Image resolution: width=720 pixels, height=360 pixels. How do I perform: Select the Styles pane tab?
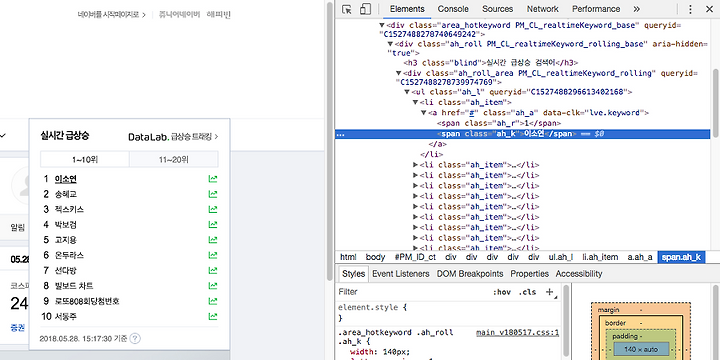353,274
